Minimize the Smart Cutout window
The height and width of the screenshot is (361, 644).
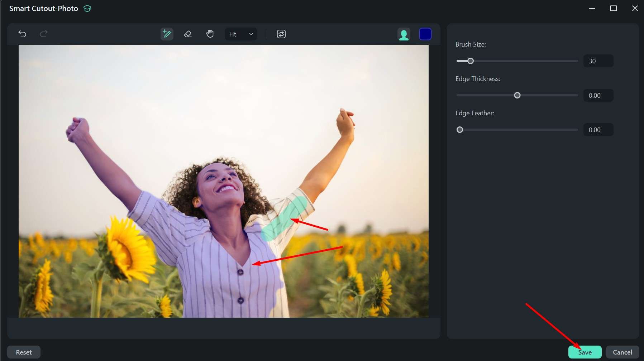coord(592,8)
